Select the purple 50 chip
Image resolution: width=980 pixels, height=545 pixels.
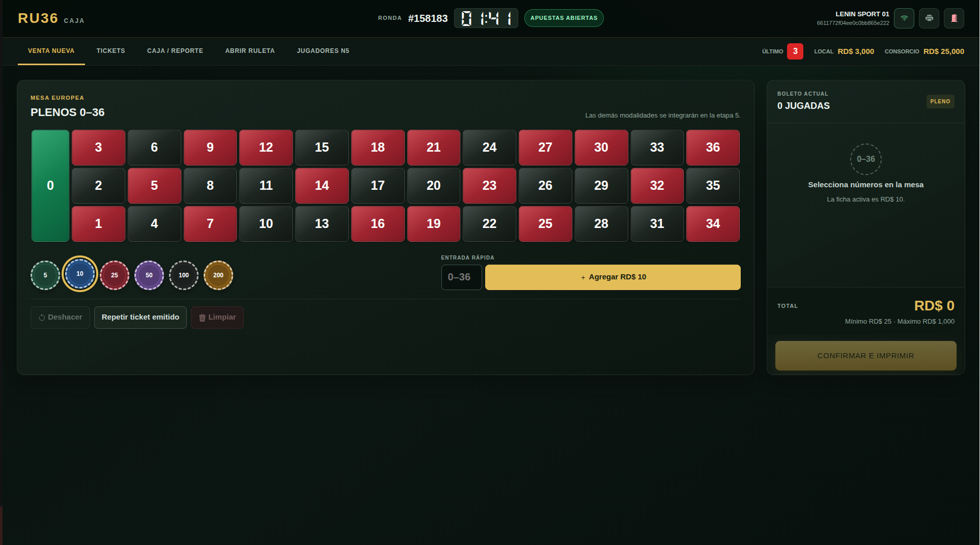click(149, 275)
